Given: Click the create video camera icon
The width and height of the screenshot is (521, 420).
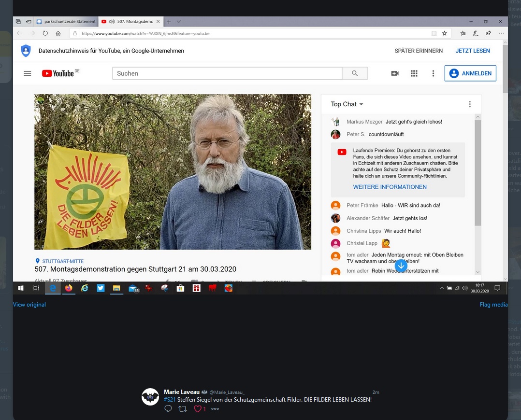Looking at the screenshot, I should click(395, 73).
